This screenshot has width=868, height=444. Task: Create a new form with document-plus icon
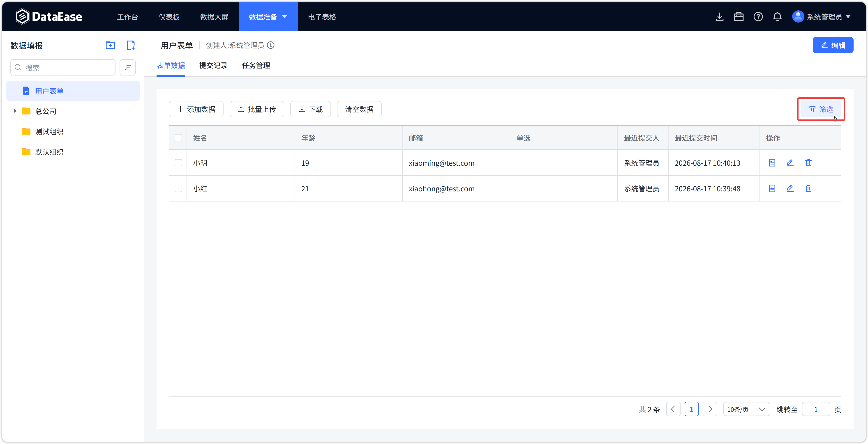pos(130,45)
